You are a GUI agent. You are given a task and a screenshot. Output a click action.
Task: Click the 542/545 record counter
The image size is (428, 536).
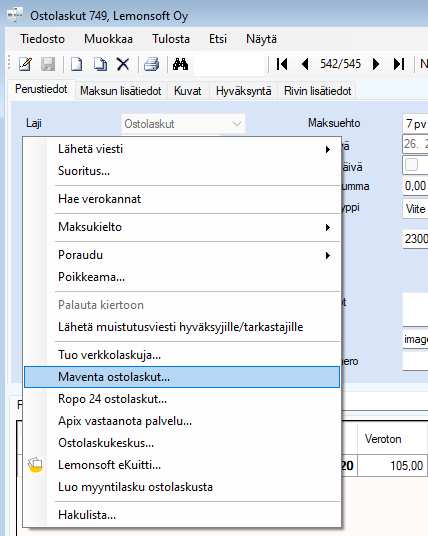pos(340,64)
